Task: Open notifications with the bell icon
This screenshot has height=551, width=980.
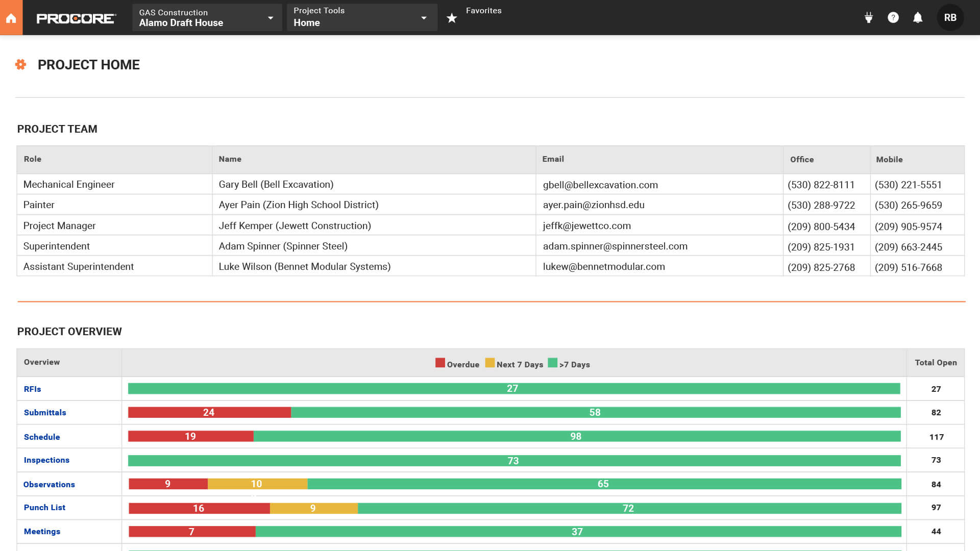Action: (x=917, y=17)
